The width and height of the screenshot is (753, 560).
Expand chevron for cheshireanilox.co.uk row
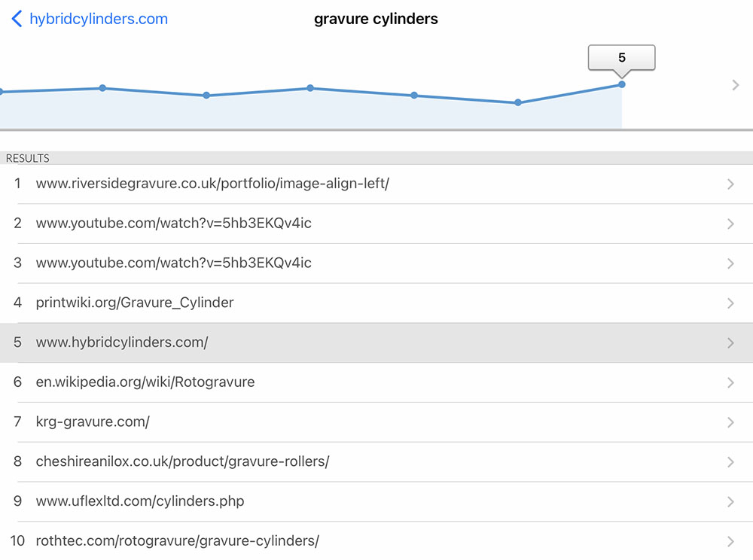[x=730, y=462]
